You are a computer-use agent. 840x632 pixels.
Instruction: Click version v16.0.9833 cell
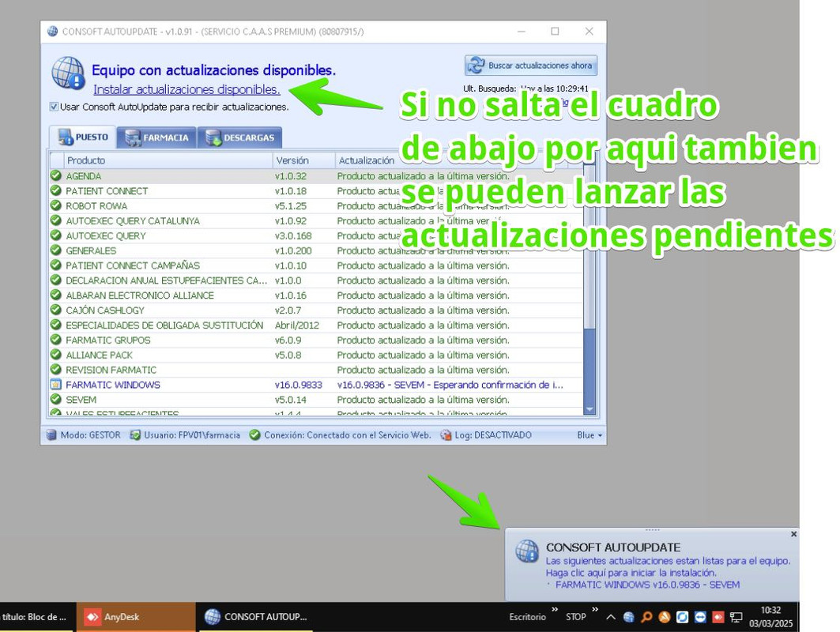[x=299, y=385]
